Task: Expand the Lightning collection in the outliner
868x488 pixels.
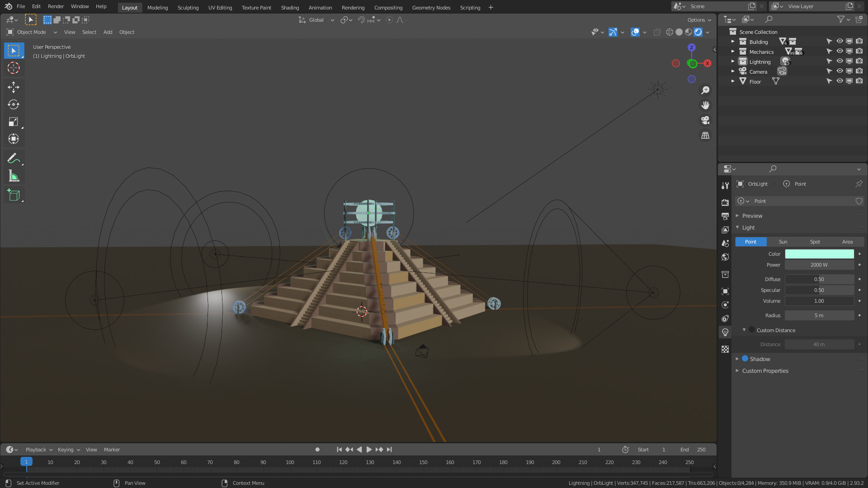Action: [x=732, y=61]
